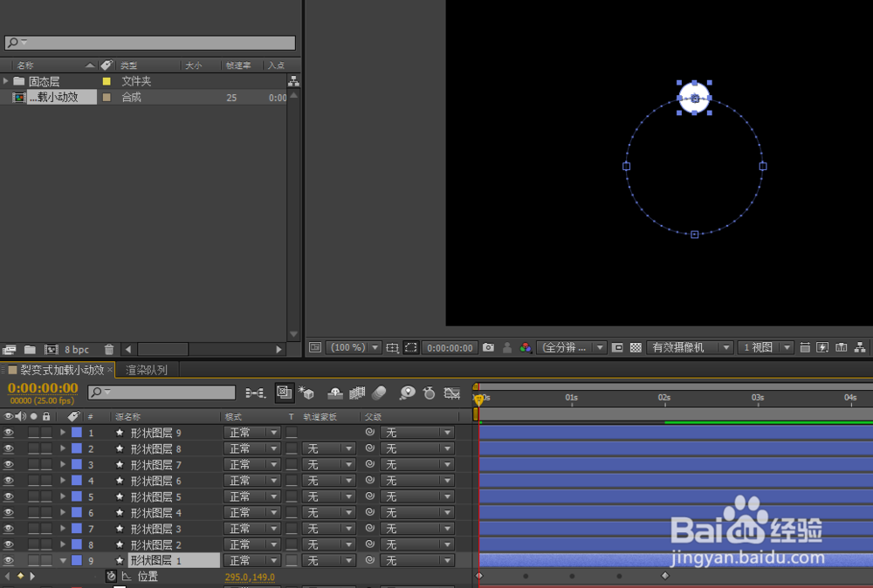Hide 形状图层 9 using its eye icon
873x588 pixels.
(x=9, y=432)
